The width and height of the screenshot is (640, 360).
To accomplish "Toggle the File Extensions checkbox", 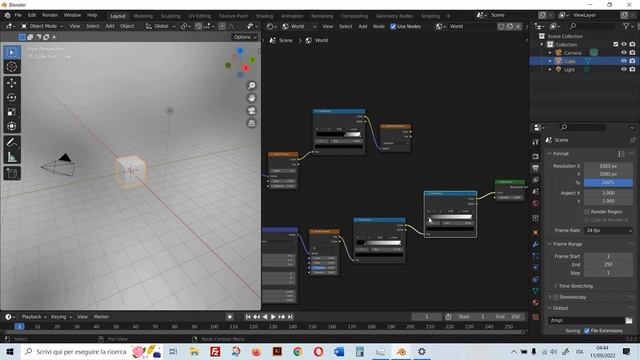I will (587, 331).
